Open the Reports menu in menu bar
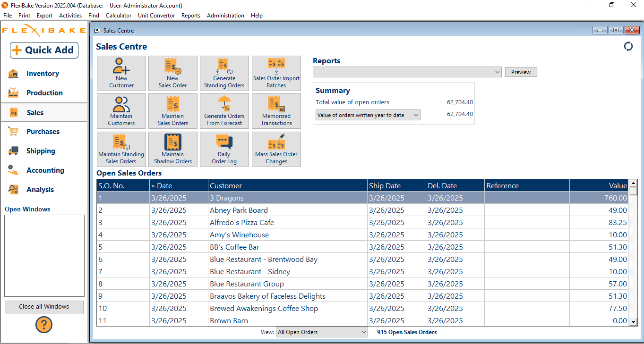 [191, 16]
